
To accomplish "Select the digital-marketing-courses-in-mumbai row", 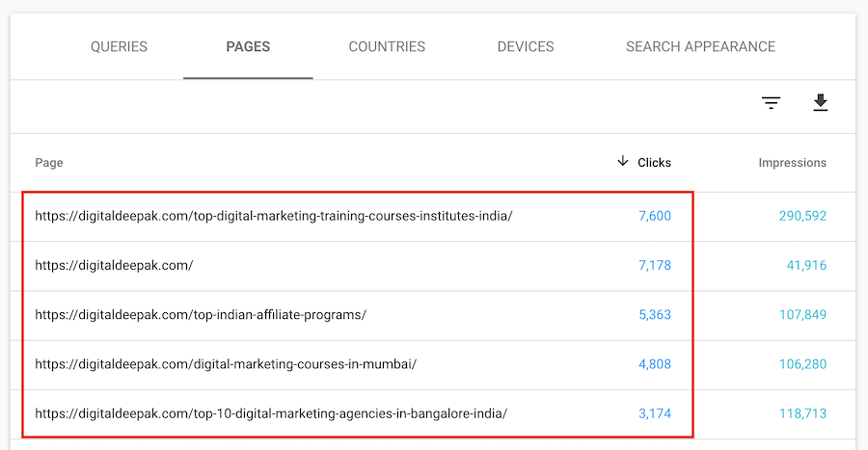I will [x=433, y=365].
